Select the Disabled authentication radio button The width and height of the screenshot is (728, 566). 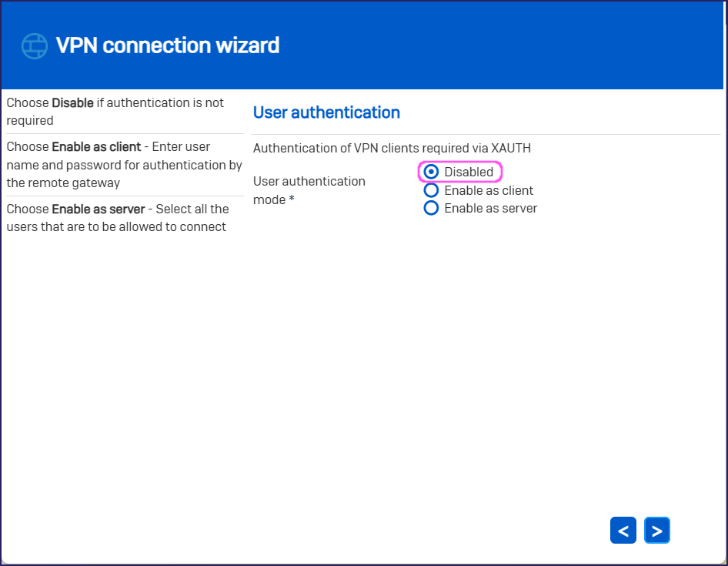coord(432,172)
